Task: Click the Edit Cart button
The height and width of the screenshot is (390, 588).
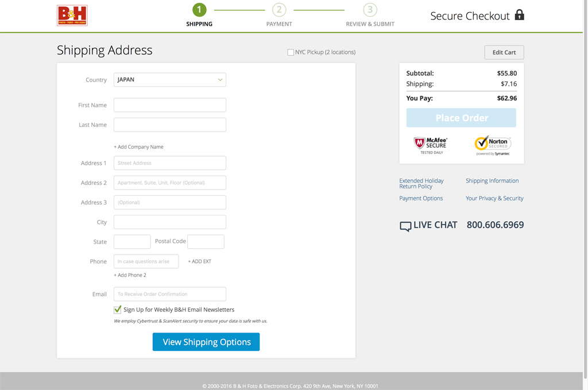Action: click(504, 52)
